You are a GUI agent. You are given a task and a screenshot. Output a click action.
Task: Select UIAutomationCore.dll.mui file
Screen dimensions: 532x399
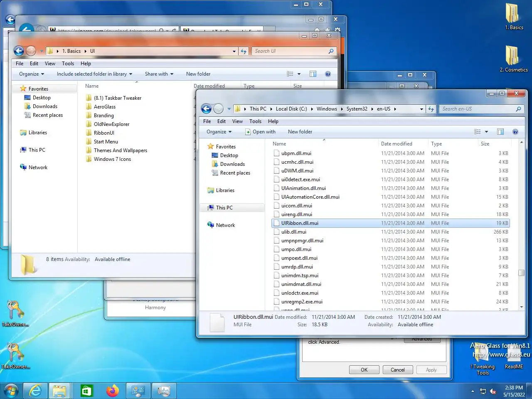click(310, 197)
